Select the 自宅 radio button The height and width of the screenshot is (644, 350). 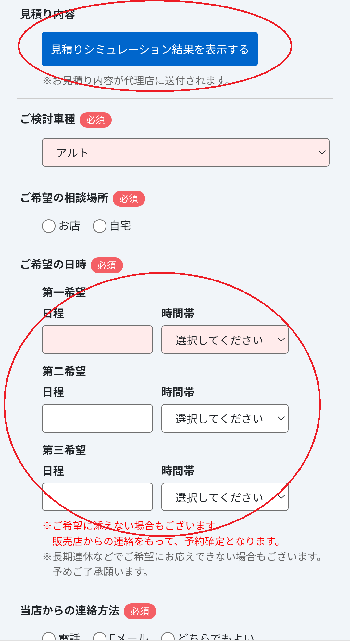[x=100, y=226]
